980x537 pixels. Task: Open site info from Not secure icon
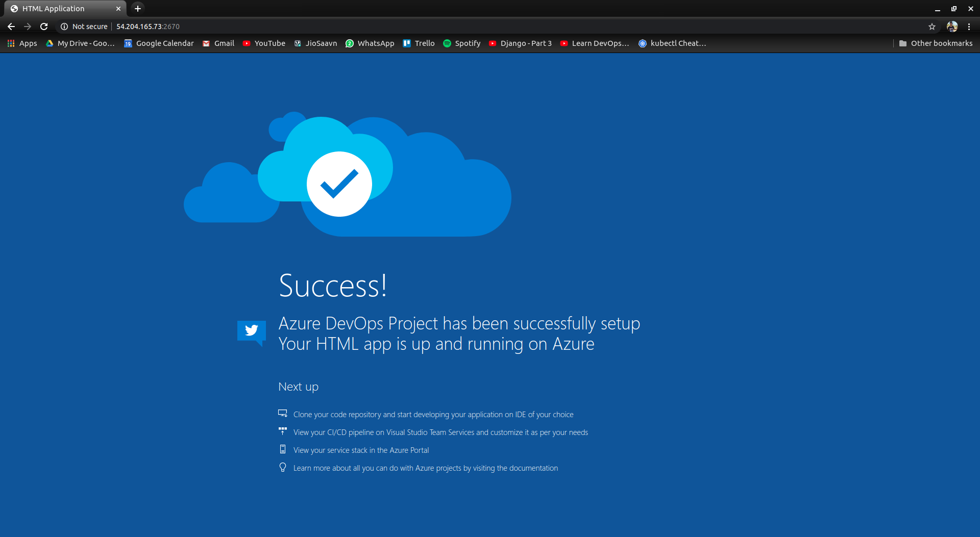64,27
